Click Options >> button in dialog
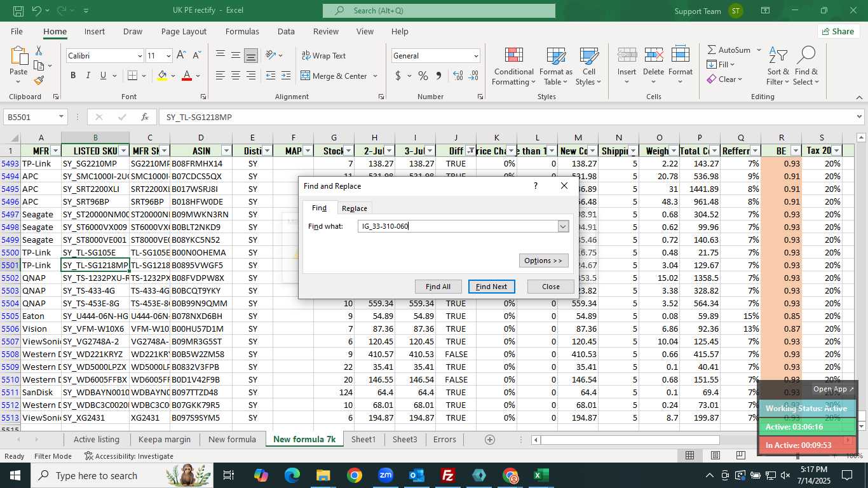 coord(543,261)
